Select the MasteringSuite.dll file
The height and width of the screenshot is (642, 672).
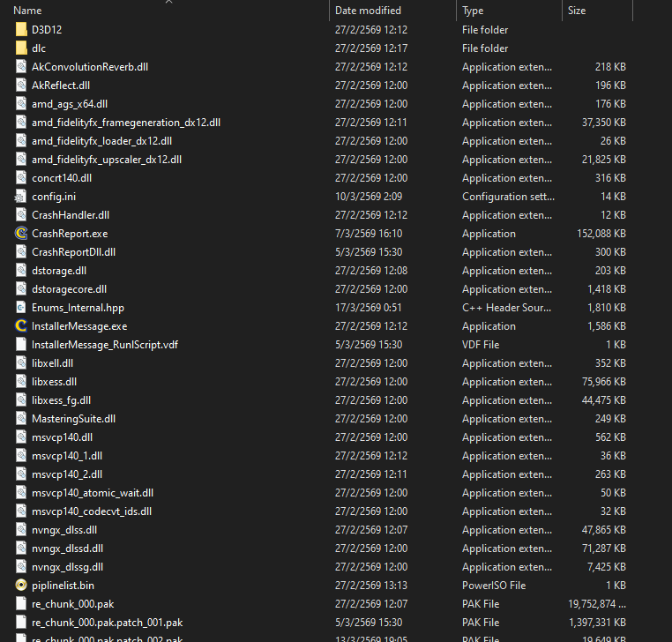coord(73,419)
